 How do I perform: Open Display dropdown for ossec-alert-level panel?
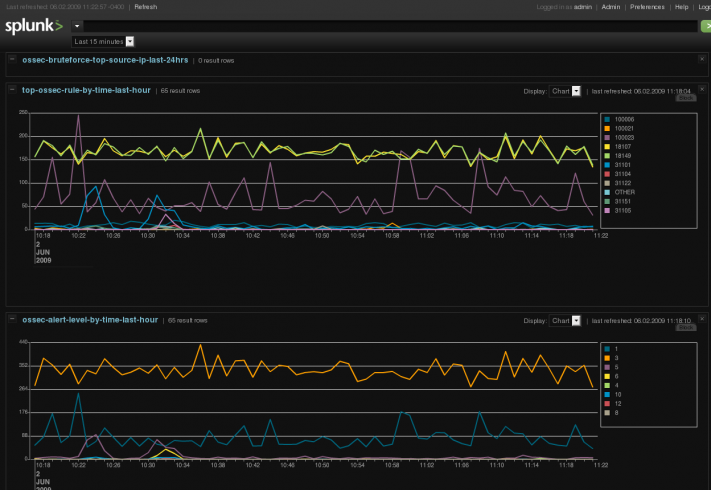click(x=565, y=320)
